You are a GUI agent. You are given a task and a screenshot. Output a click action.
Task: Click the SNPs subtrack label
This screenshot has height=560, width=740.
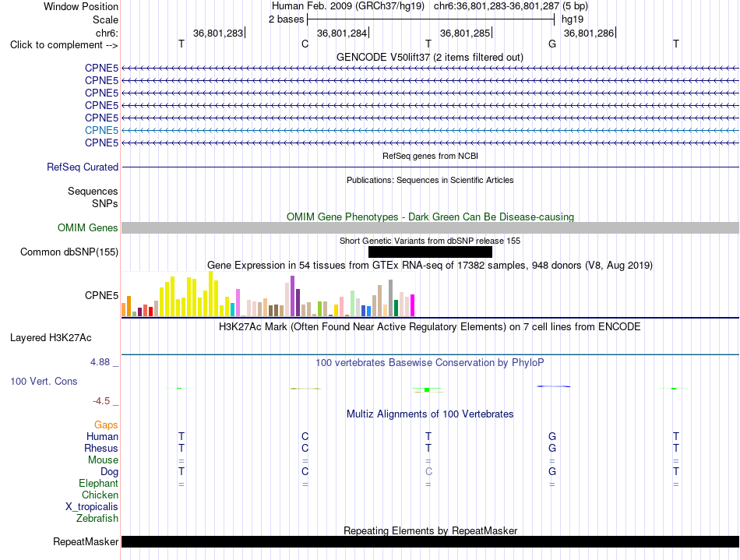105,203
